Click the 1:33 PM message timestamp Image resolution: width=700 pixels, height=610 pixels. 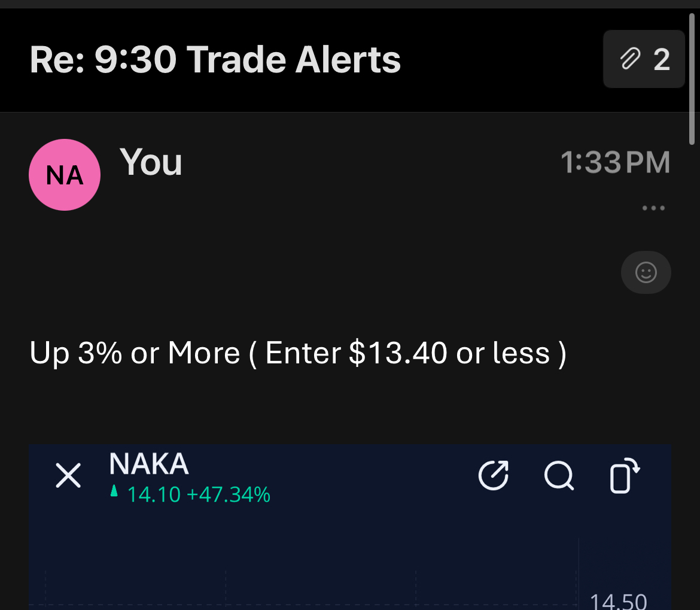tap(616, 162)
